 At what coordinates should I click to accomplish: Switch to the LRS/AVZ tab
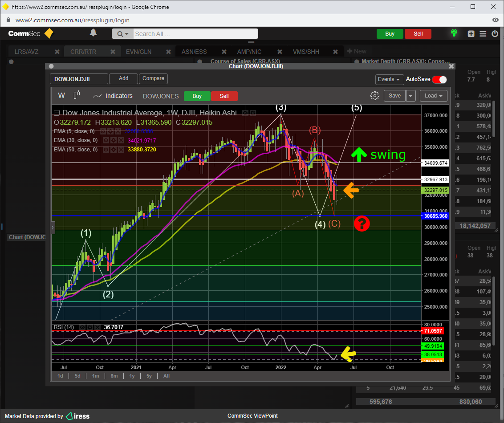26,52
